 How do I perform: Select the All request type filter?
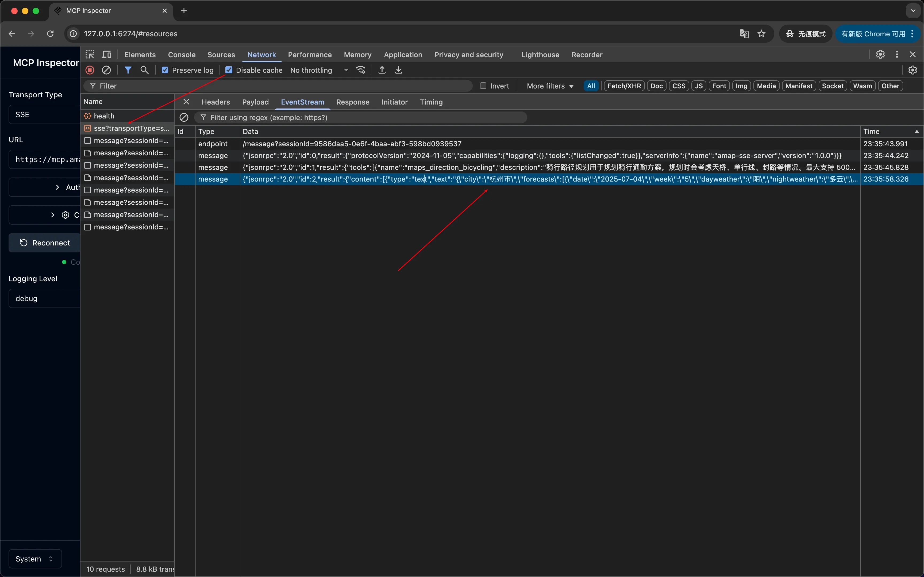click(591, 86)
